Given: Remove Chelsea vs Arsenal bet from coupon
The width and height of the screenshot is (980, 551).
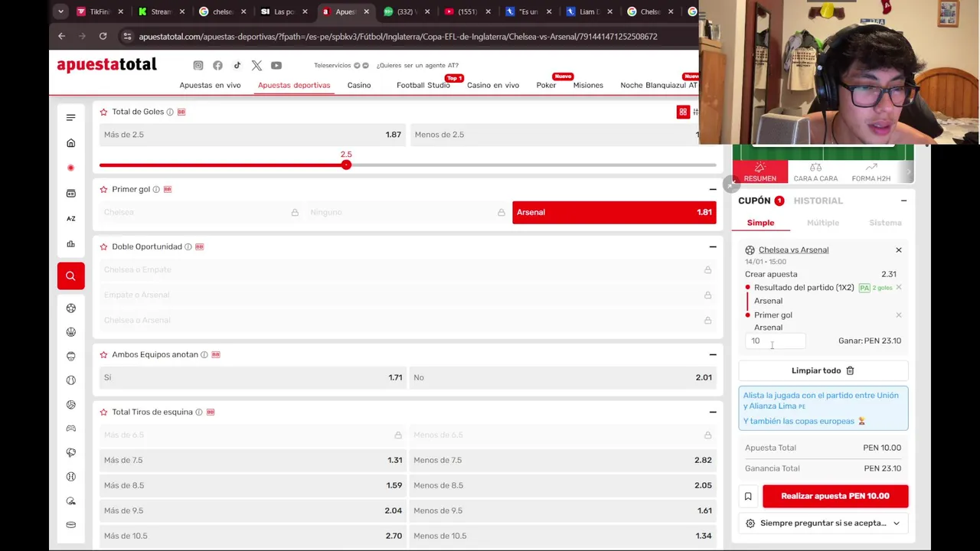Looking at the screenshot, I should (899, 249).
